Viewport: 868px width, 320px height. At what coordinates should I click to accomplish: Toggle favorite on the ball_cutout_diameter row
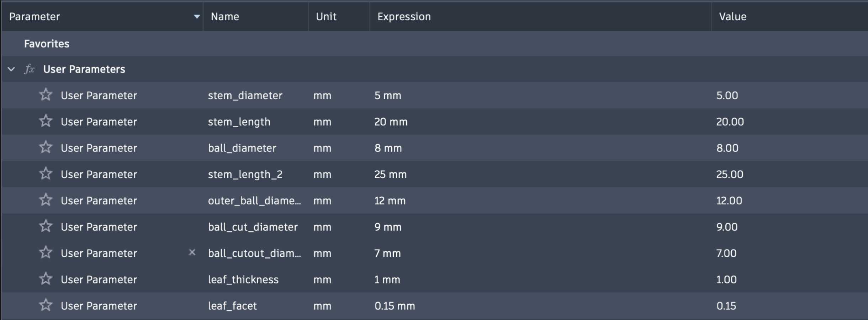click(x=46, y=252)
